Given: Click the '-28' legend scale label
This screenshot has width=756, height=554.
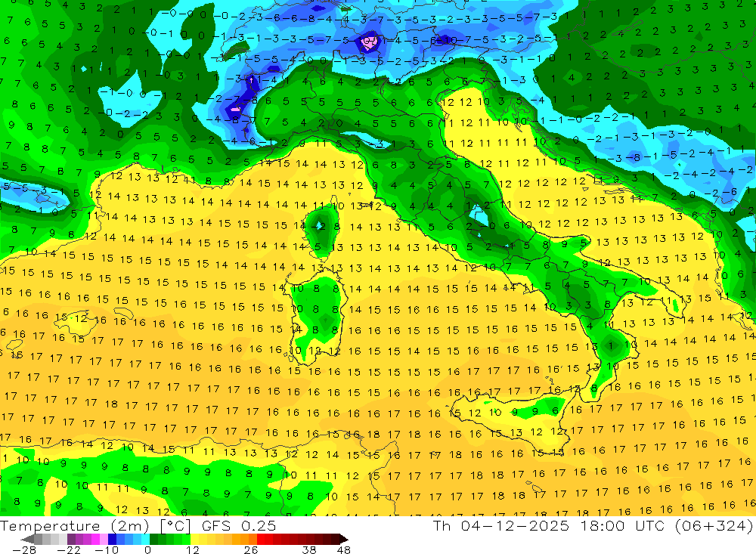Looking at the screenshot, I should pos(24,550).
